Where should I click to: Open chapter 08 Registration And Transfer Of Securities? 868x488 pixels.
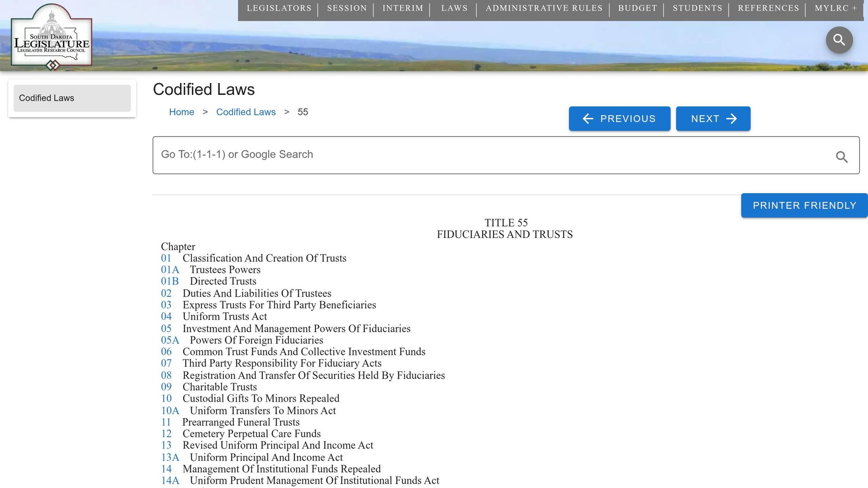(x=166, y=375)
